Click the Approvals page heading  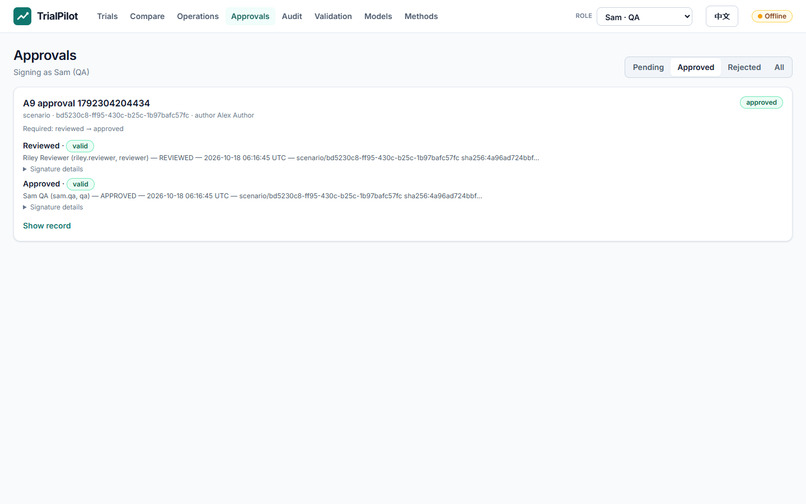[45, 55]
